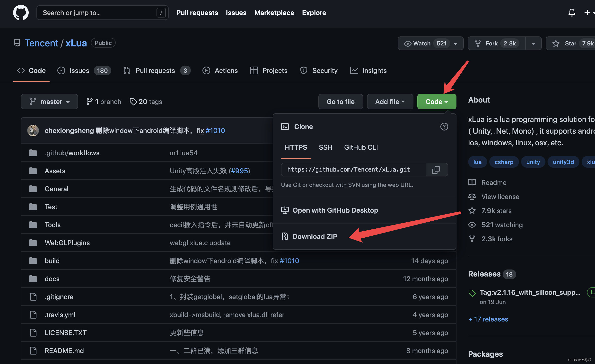Download the repository as ZIP file
Screen dimensions: 595x364
point(315,236)
